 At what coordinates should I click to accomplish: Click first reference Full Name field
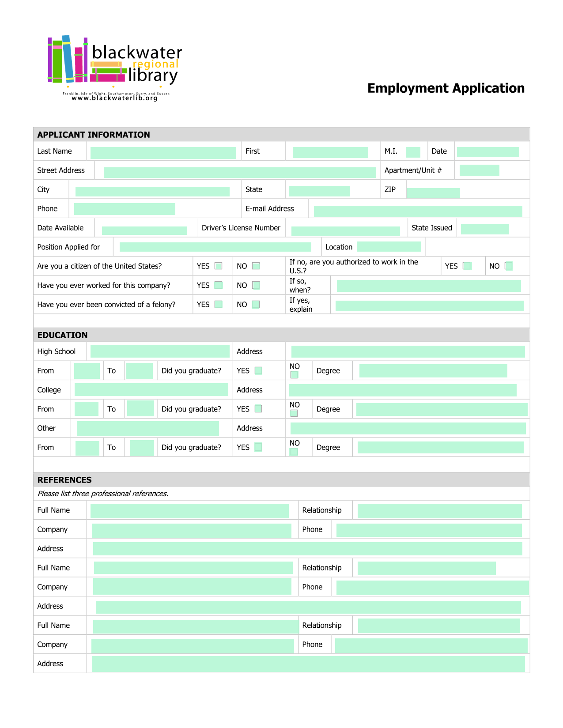[189, 511]
